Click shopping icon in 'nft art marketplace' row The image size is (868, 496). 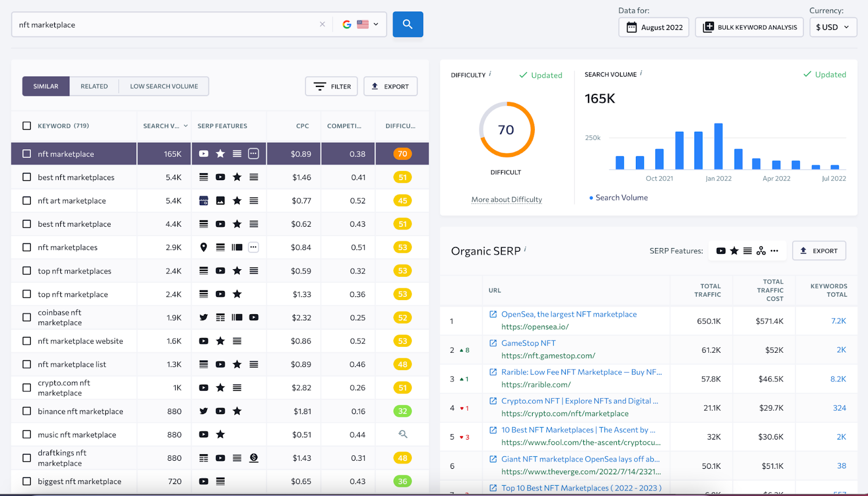click(x=203, y=200)
